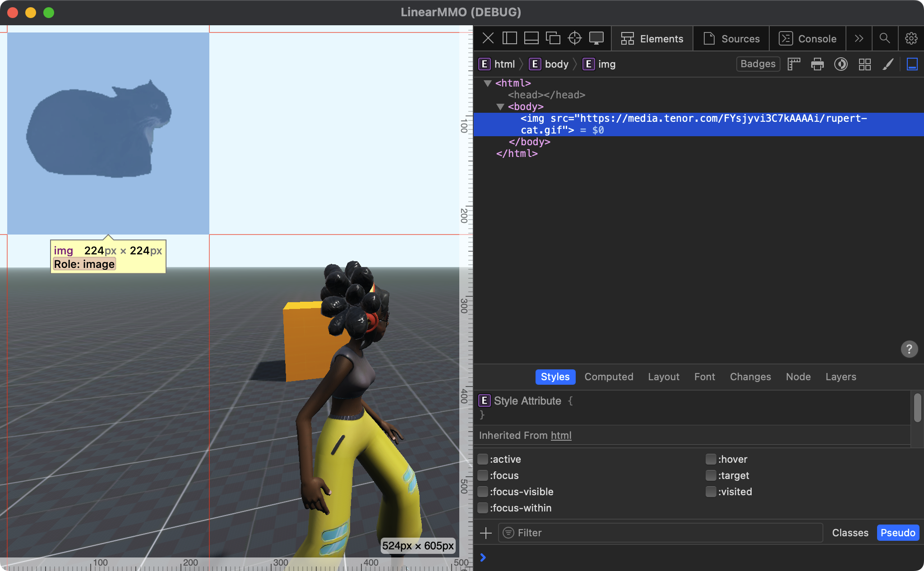Image resolution: width=924 pixels, height=571 pixels.
Task: Open the Computed styles tab
Action: [609, 377]
